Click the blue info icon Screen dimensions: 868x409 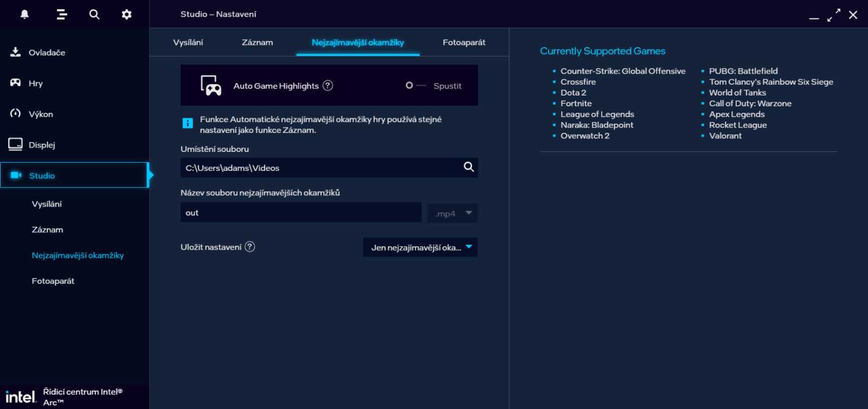pos(188,123)
